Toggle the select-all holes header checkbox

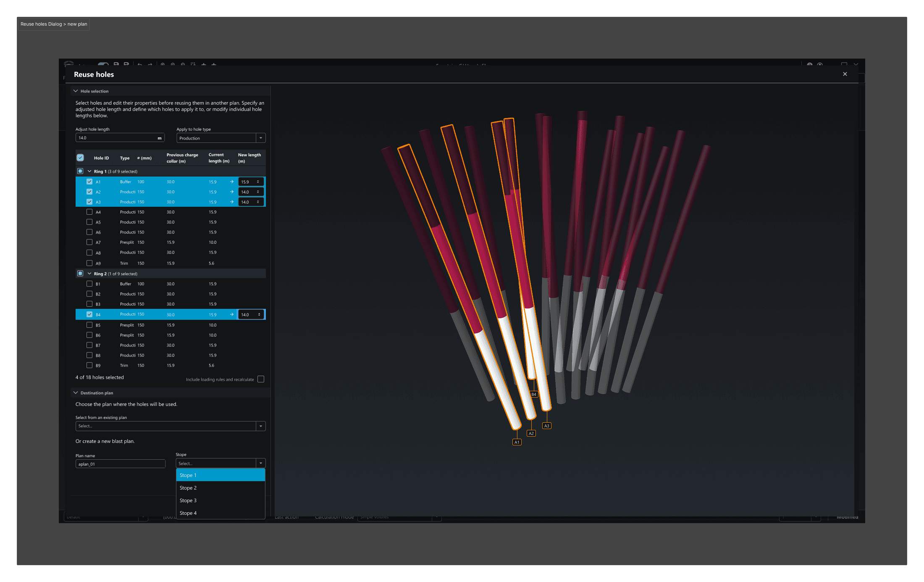coord(80,158)
